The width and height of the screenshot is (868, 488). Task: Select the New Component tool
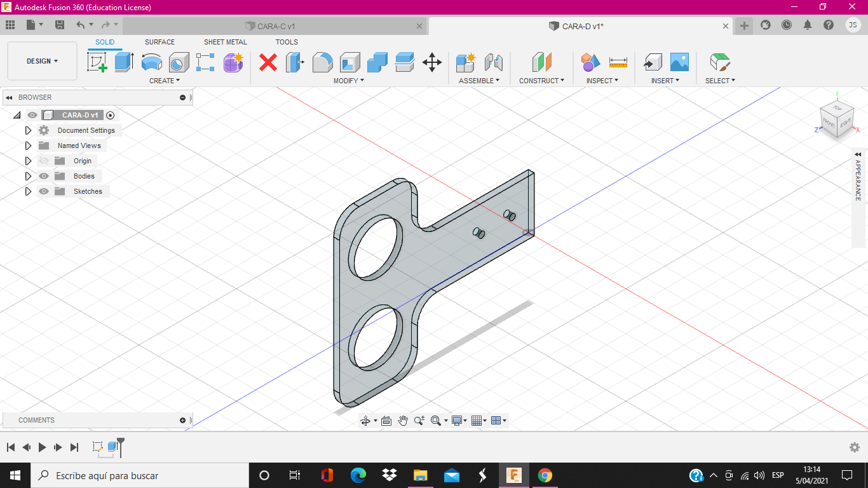[466, 62]
